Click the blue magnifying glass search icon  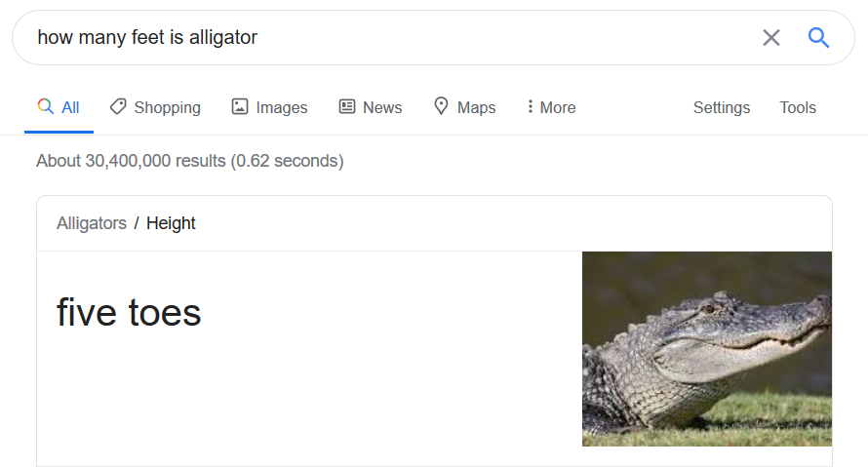818,38
